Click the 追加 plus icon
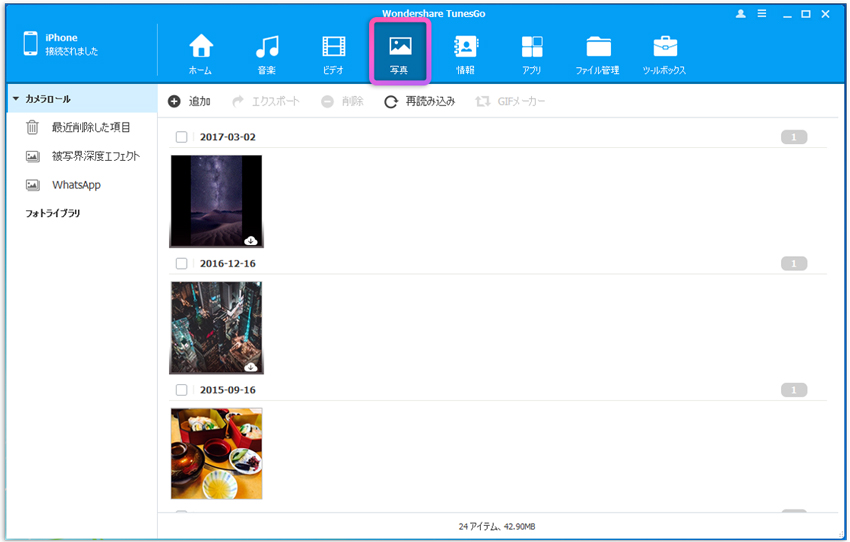 pos(174,101)
